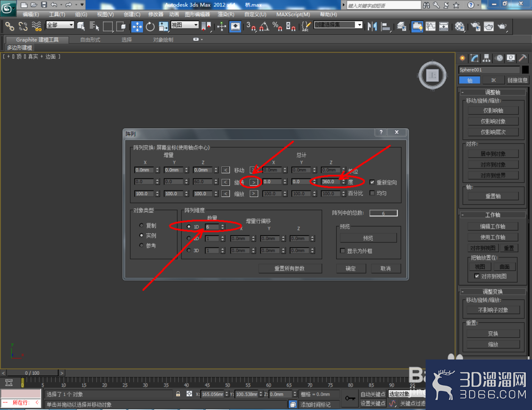
Task: Open the 视图 reference coordinate dropdown
Action: (x=185, y=25)
